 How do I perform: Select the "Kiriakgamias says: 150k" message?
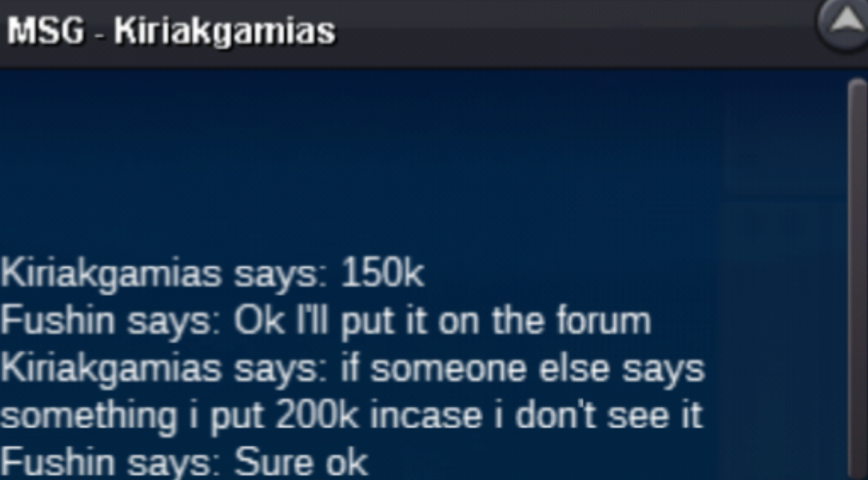[212, 274]
